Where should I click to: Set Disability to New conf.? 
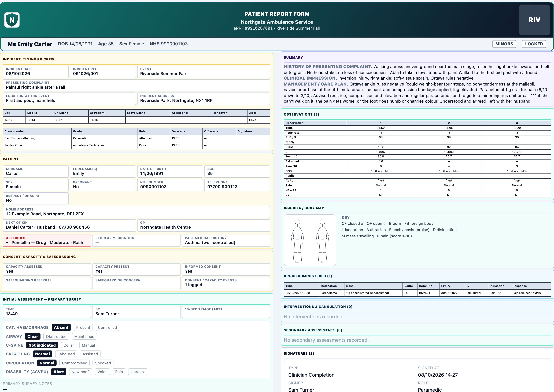pos(80,372)
